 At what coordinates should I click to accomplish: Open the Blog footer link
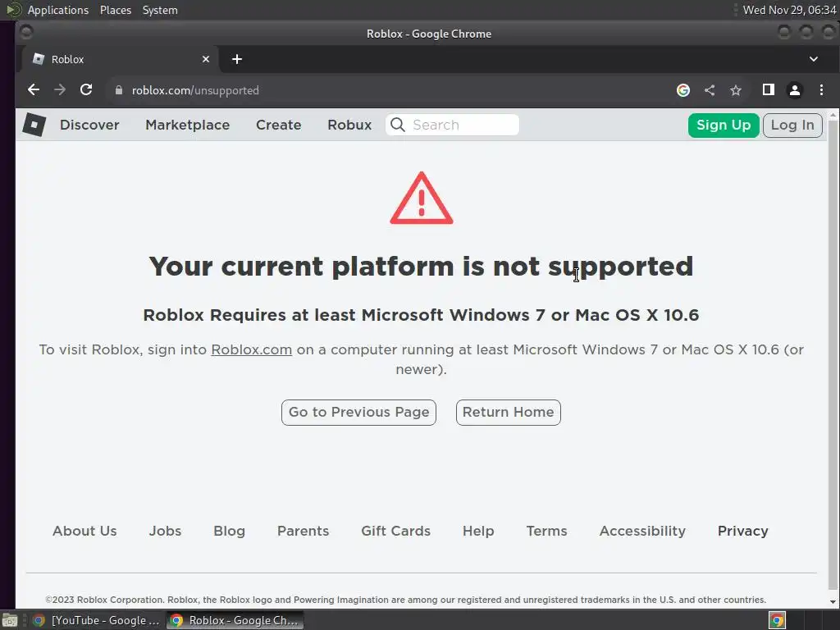tap(230, 531)
